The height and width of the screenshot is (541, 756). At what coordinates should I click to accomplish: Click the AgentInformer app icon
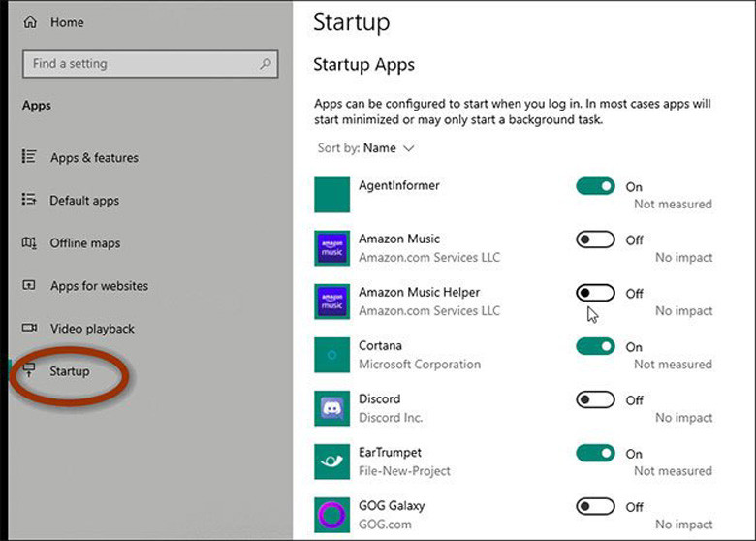click(331, 195)
